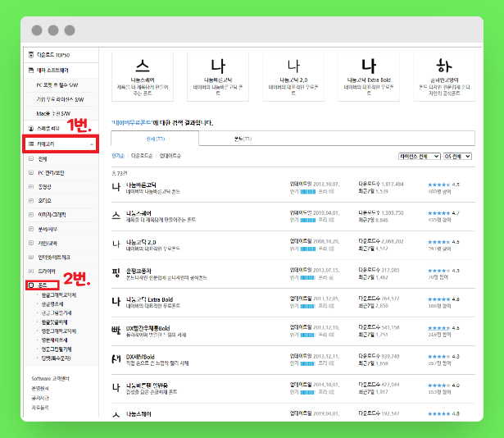Switch to the 전체(73) tab
Screen dimensions: 504x438
(x=155, y=139)
